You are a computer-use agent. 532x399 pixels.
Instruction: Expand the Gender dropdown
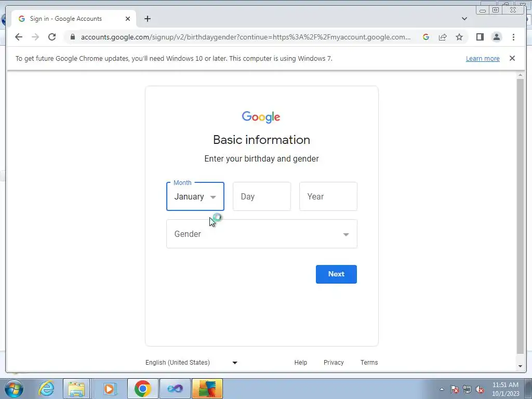coord(262,234)
